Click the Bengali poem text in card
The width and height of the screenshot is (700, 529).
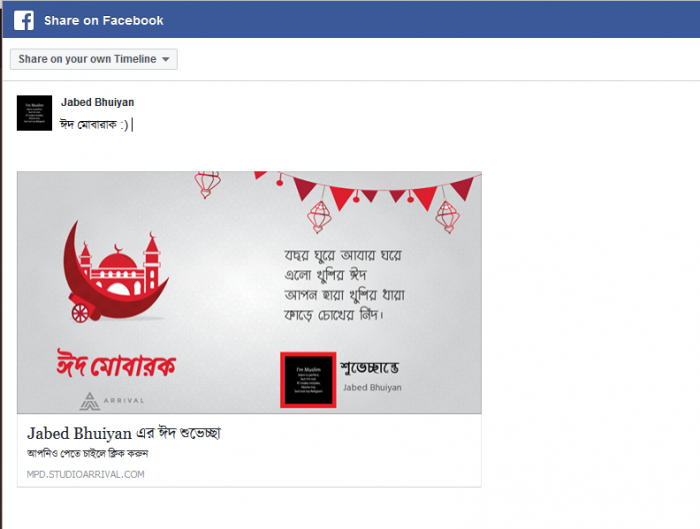click(x=344, y=285)
